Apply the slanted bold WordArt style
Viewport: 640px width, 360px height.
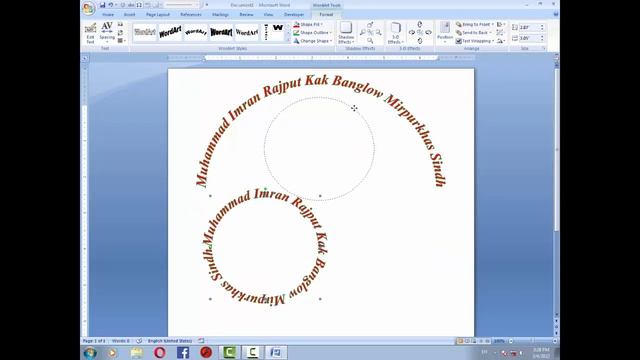click(170, 32)
